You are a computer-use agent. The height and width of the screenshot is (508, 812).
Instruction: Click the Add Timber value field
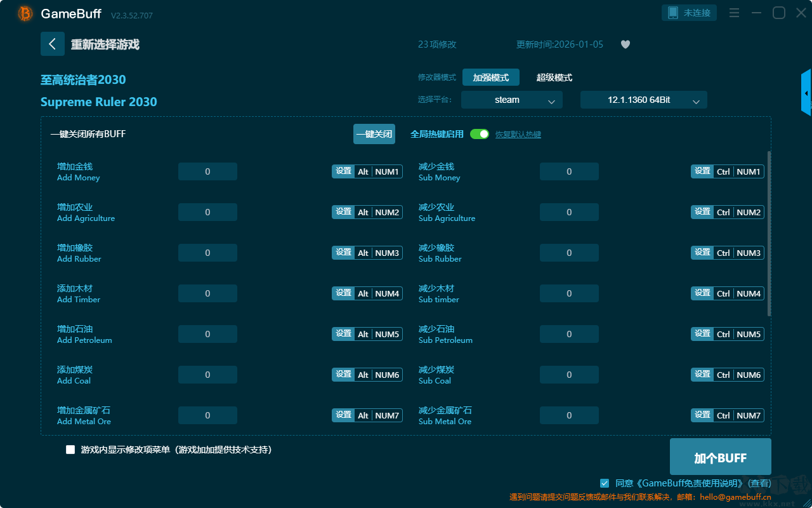pos(207,293)
